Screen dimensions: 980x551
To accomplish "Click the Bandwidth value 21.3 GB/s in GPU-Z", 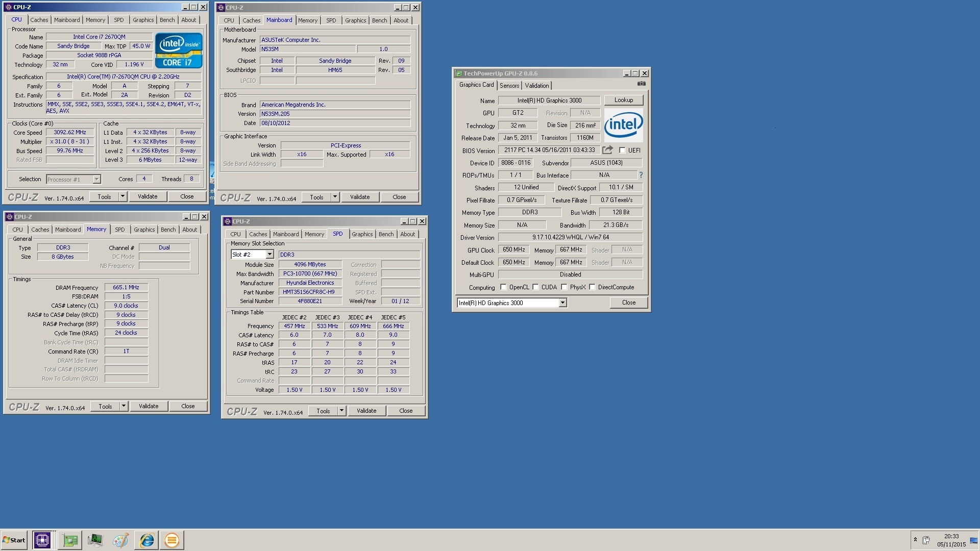I will [x=616, y=225].
